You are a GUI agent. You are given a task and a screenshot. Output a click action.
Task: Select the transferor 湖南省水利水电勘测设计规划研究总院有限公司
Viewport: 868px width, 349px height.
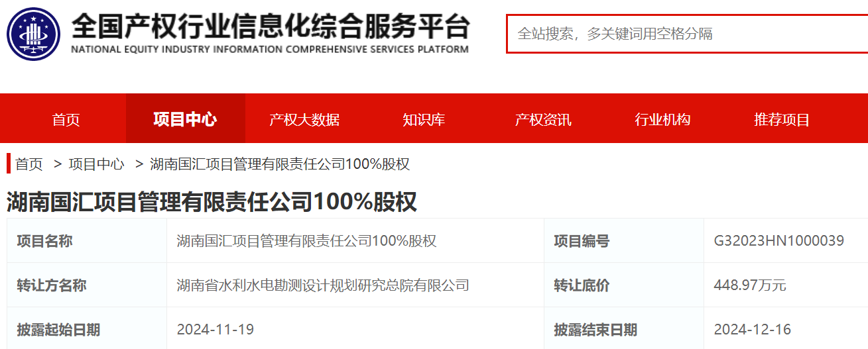323,285
